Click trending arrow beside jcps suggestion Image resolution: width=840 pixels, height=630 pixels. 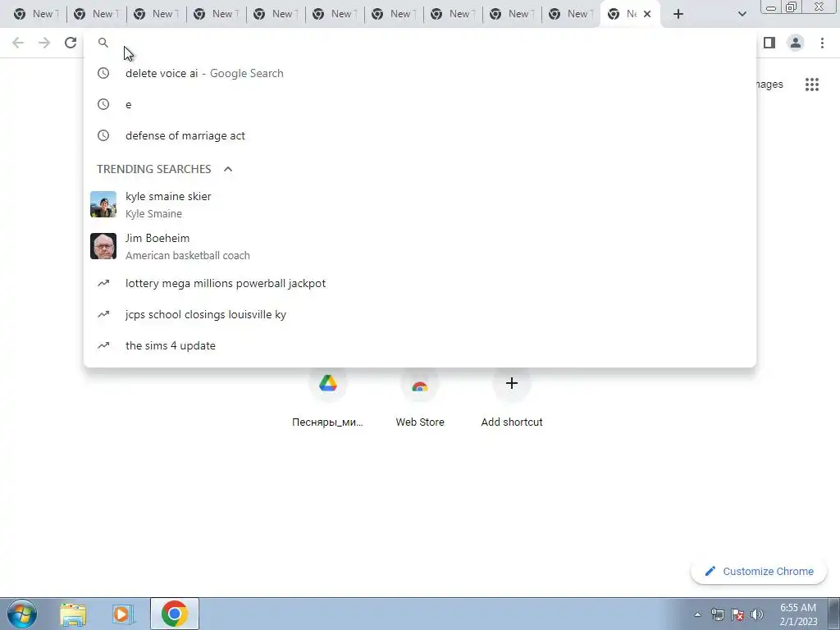click(103, 314)
